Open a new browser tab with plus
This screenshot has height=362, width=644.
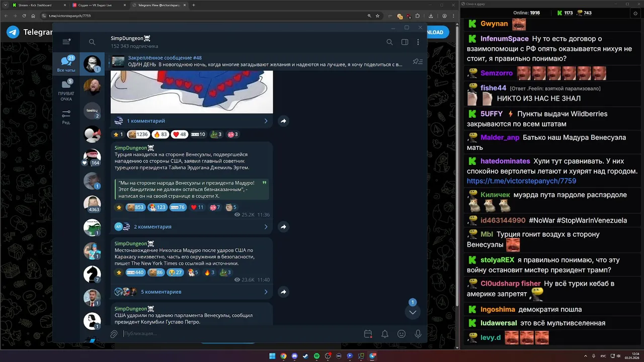coord(194,5)
